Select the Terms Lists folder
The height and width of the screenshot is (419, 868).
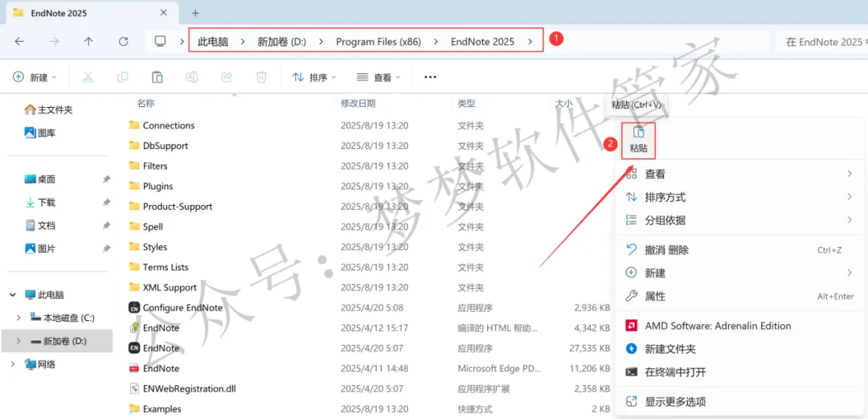tap(166, 267)
